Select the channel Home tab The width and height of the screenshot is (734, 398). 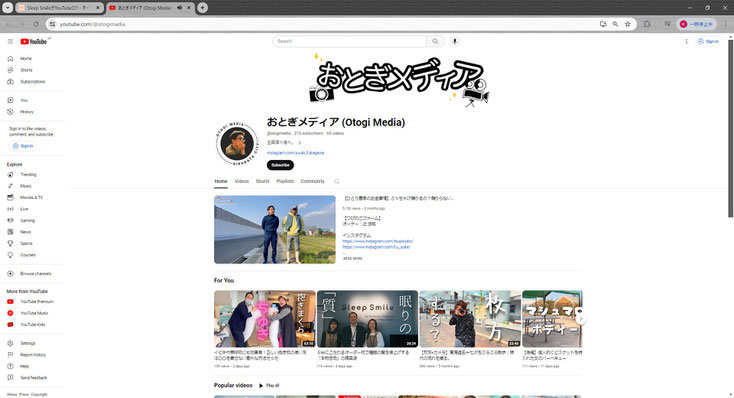220,182
